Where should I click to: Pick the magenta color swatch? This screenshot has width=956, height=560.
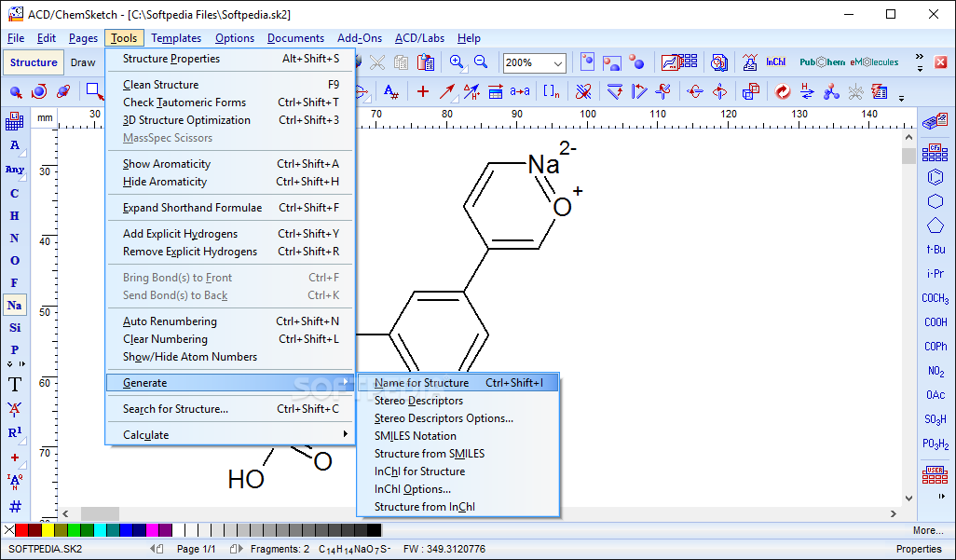(x=153, y=530)
